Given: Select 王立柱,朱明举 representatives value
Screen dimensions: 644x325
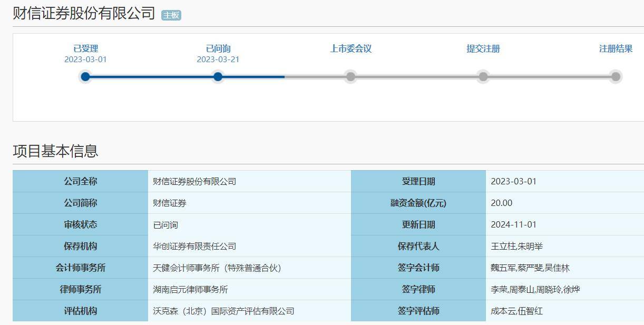Looking at the screenshot, I should pos(516,246).
